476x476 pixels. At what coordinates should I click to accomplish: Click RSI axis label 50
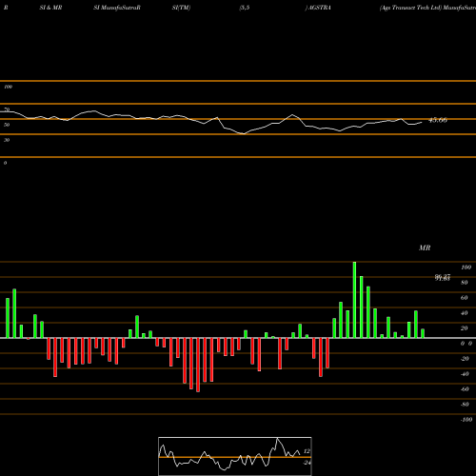point(7,125)
